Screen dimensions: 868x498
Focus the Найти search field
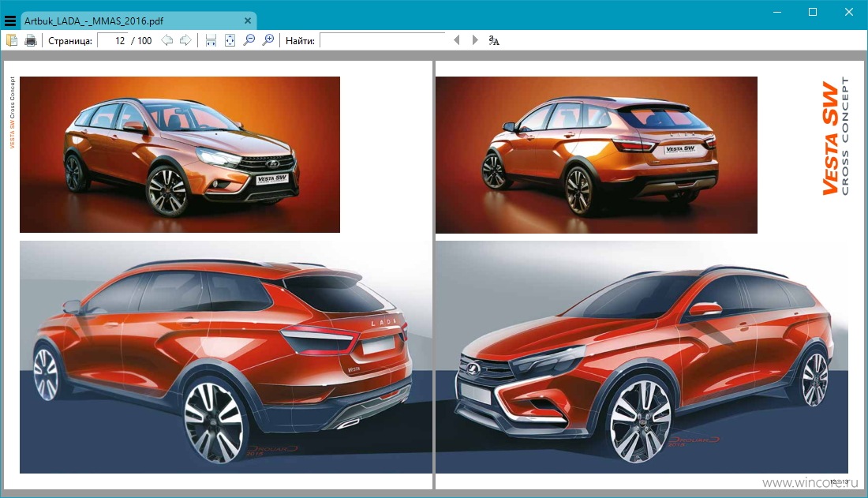click(x=383, y=40)
